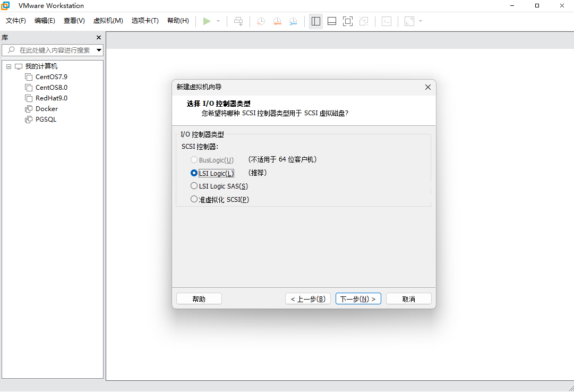Click the CentOS7.9 VM icon

[29, 77]
